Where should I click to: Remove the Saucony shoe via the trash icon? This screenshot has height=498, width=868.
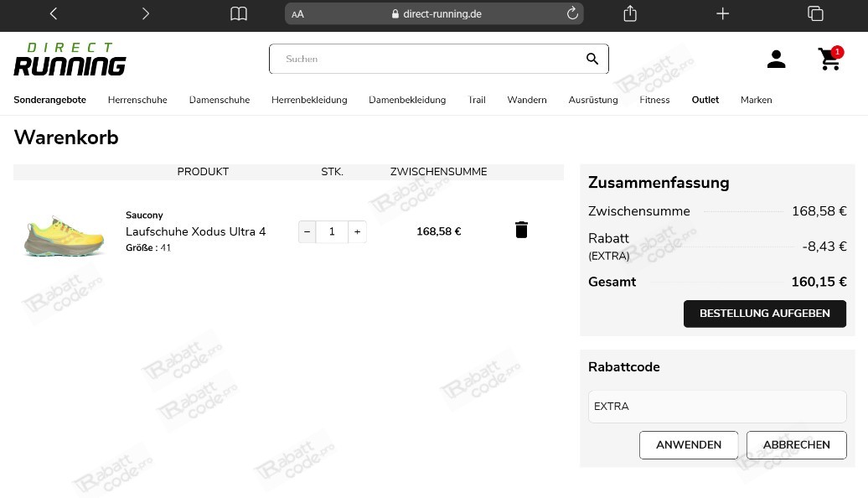tap(521, 229)
